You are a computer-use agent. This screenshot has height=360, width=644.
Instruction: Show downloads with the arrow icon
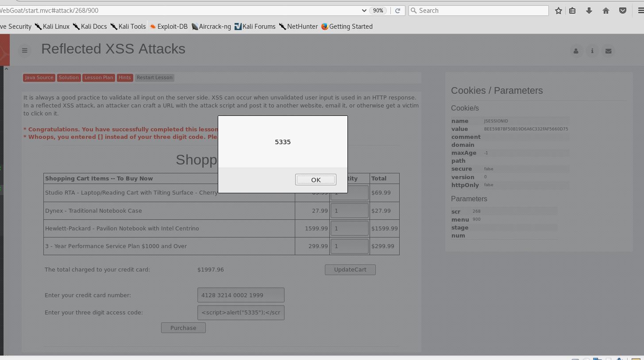click(x=589, y=11)
